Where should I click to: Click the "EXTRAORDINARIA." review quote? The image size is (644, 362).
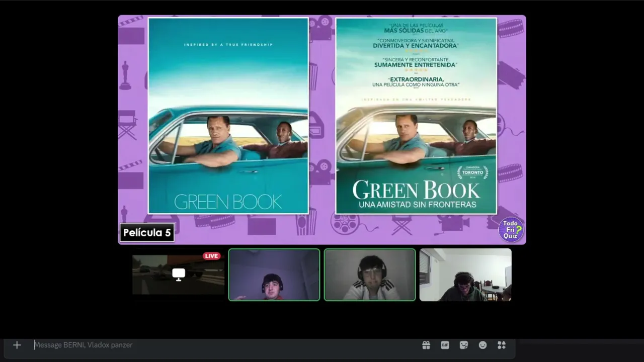(x=416, y=79)
